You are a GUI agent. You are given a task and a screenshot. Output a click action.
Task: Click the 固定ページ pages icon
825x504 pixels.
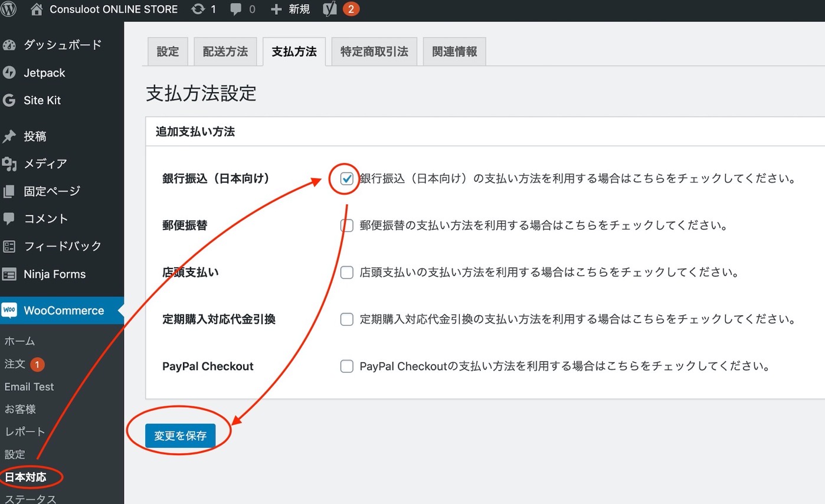click(x=9, y=191)
